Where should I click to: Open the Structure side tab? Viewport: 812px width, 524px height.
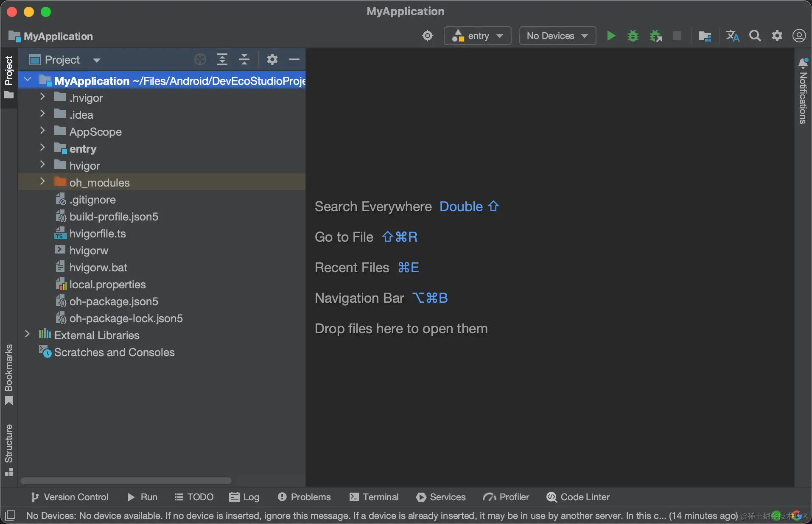coord(9,450)
